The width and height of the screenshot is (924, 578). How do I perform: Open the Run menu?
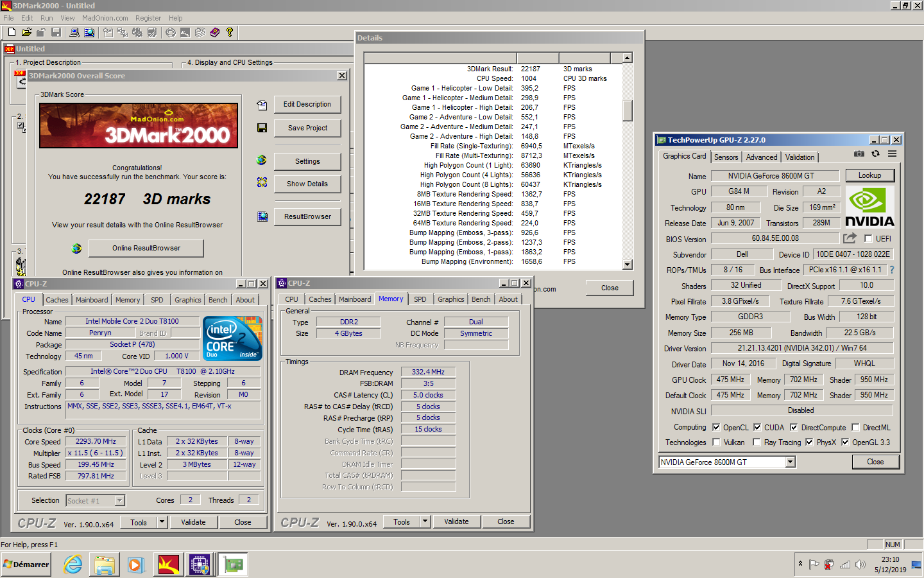[x=46, y=18]
